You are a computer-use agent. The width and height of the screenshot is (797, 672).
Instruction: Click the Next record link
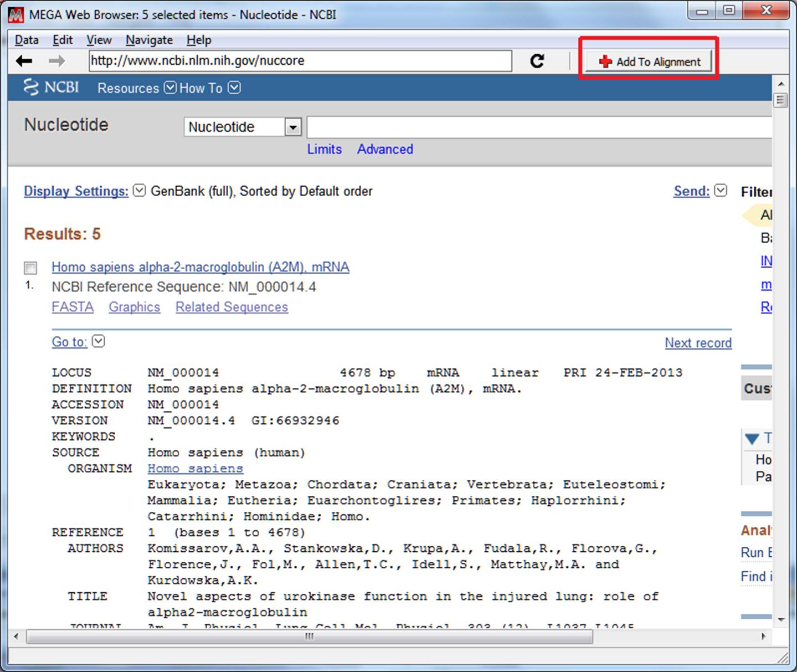tap(698, 343)
